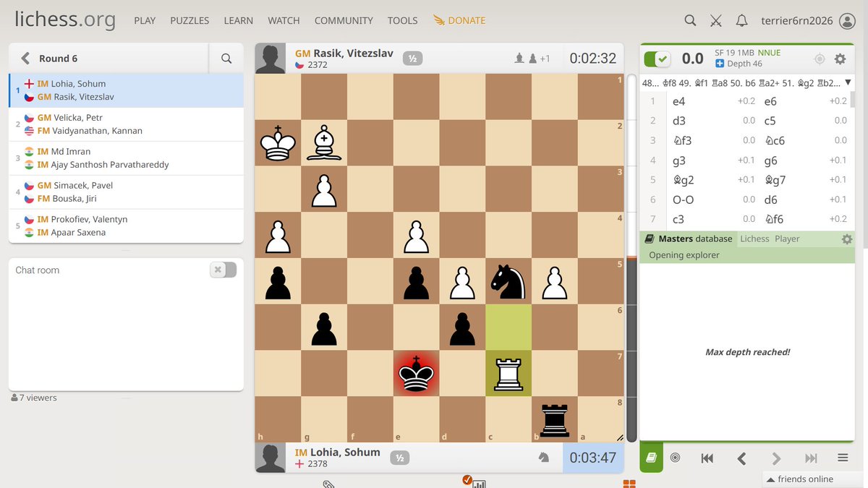This screenshot has width=868, height=488.
Task: Toggle the chat room switch
Action: (x=223, y=270)
